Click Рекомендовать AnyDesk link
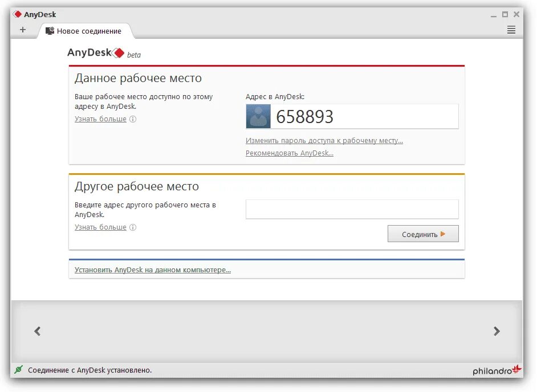This screenshot has height=392, width=537. [x=289, y=153]
